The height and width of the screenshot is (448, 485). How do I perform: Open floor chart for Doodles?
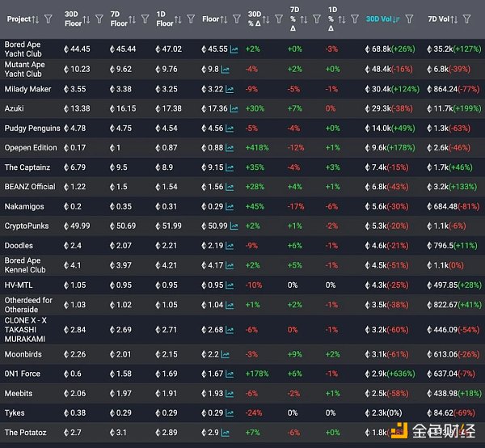pyautogui.click(x=230, y=246)
